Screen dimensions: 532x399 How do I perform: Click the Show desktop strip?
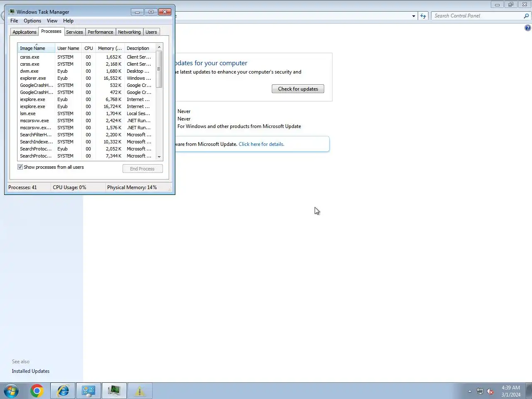pyautogui.click(x=529, y=391)
